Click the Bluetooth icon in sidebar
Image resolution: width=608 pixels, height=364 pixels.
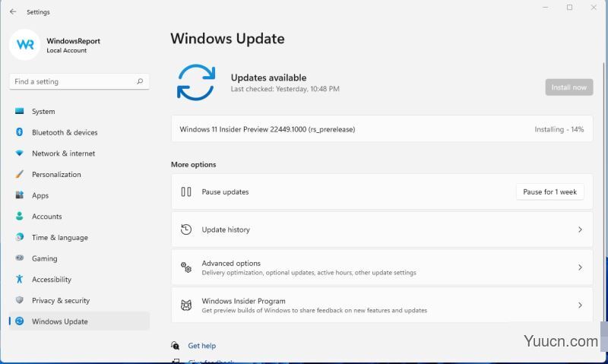(20, 132)
